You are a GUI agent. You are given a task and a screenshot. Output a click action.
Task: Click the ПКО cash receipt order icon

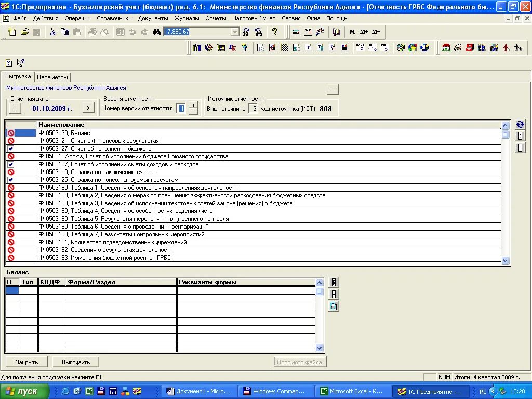coord(373,47)
